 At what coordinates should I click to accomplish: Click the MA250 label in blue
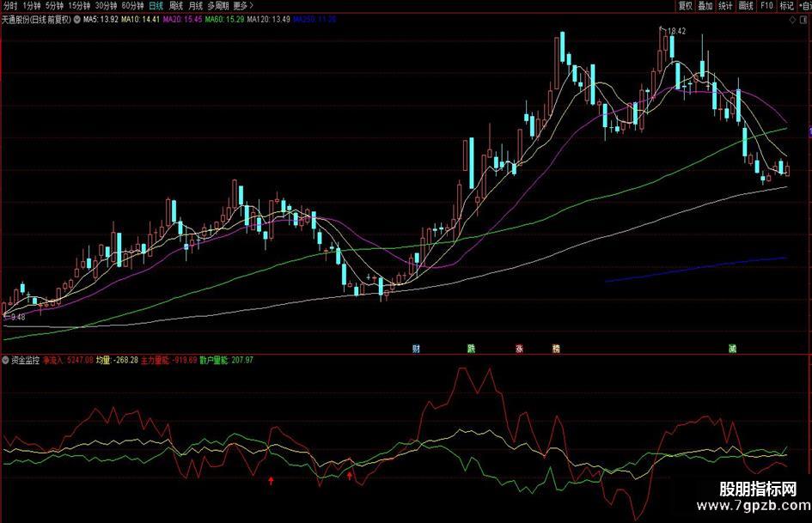pyautogui.click(x=314, y=20)
